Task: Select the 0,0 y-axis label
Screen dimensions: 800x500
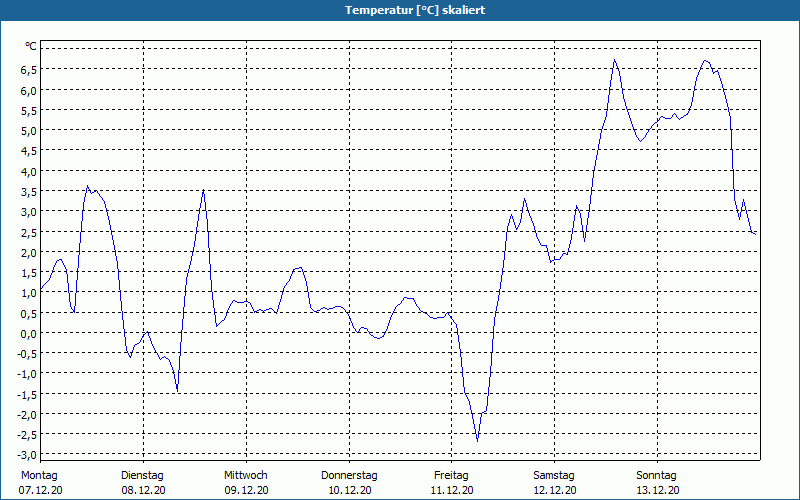Action: [29, 333]
